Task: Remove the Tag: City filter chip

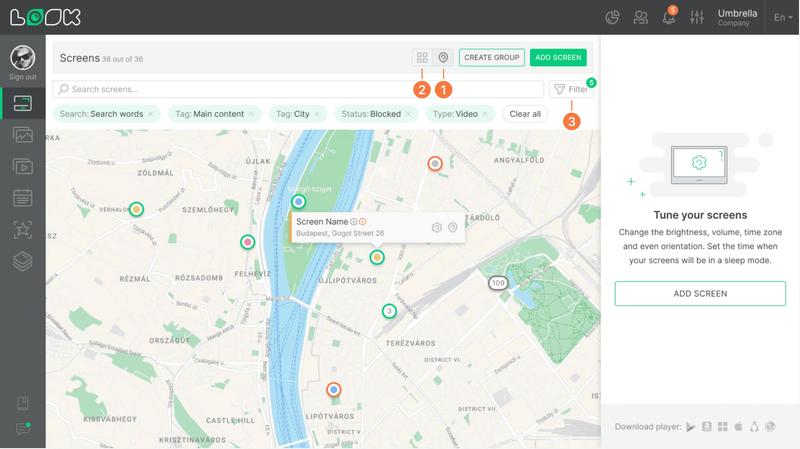Action: click(x=317, y=114)
